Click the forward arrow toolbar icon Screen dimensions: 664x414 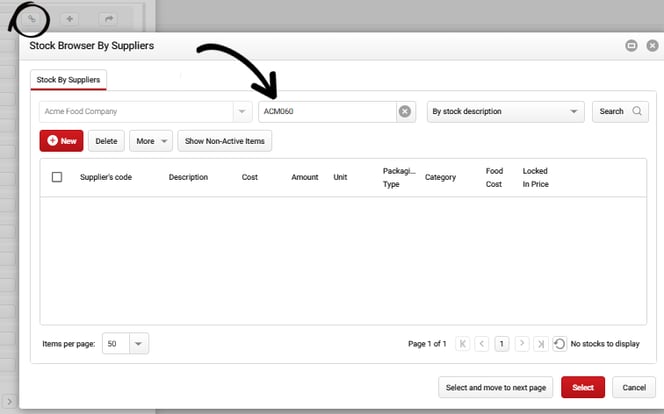[107, 18]
